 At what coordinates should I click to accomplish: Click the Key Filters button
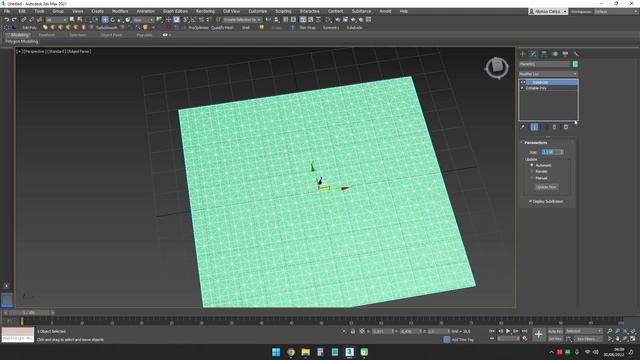[587, 339]
